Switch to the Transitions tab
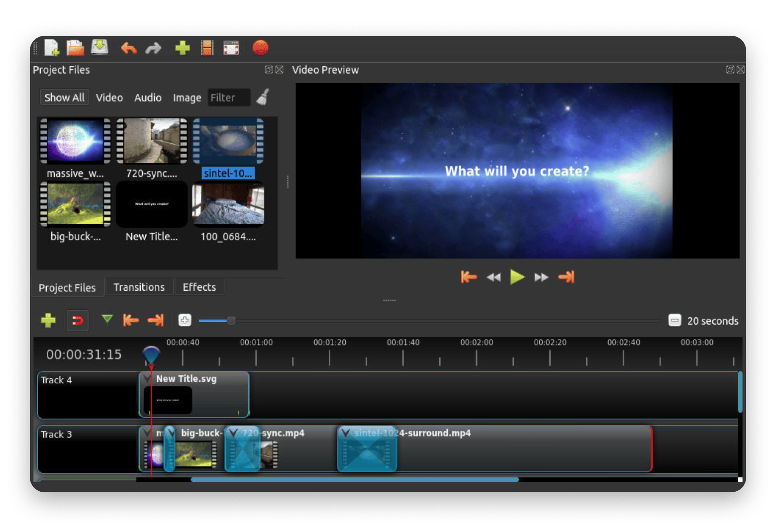Image resolution: width=776 pixels, height=532 pixels. [x=139, y=287]
